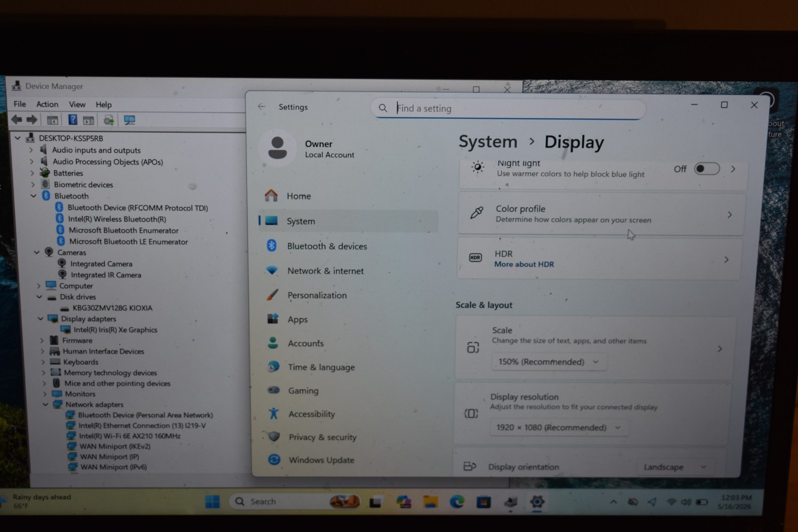This screenshot has height=532, width=798.
Task: Select WAN Miniport (IKEv2) adapter
Action: tap(115, 446)
